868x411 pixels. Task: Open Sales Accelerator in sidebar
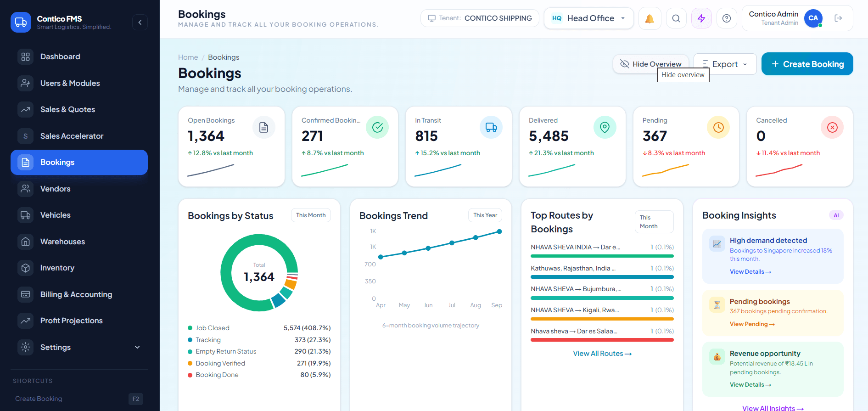[x=79, y=136]
